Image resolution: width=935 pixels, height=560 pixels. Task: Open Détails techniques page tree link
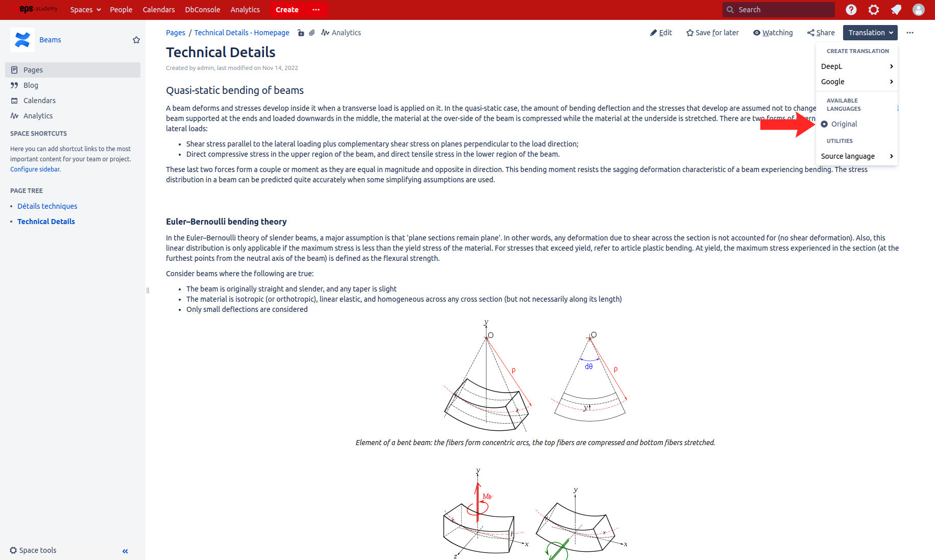47,206
